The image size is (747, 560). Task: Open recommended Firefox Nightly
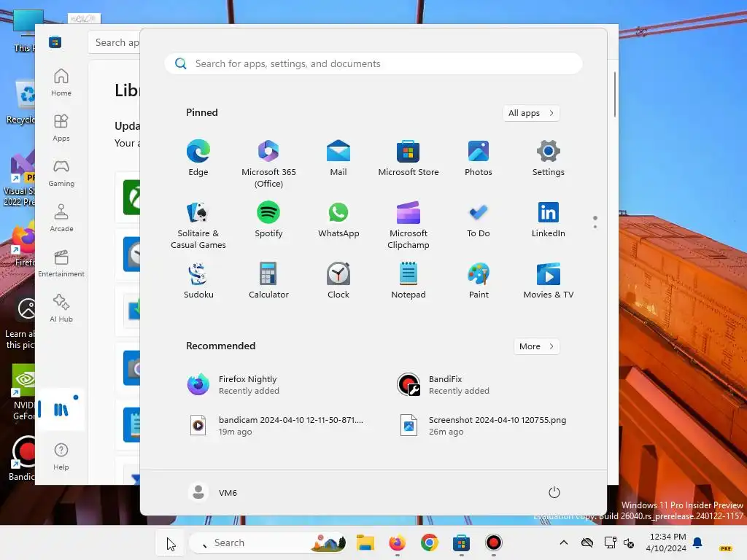click(x=233, y=385)
